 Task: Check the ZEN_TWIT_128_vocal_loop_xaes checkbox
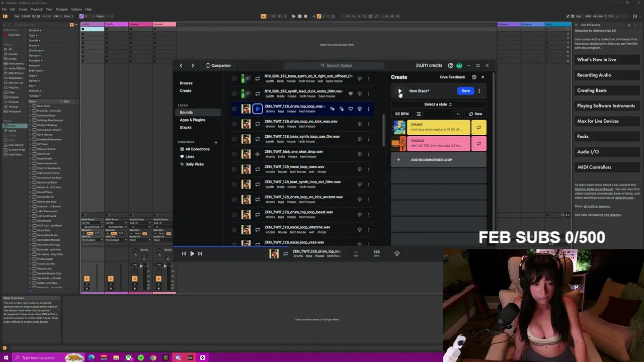click(234, 169)
